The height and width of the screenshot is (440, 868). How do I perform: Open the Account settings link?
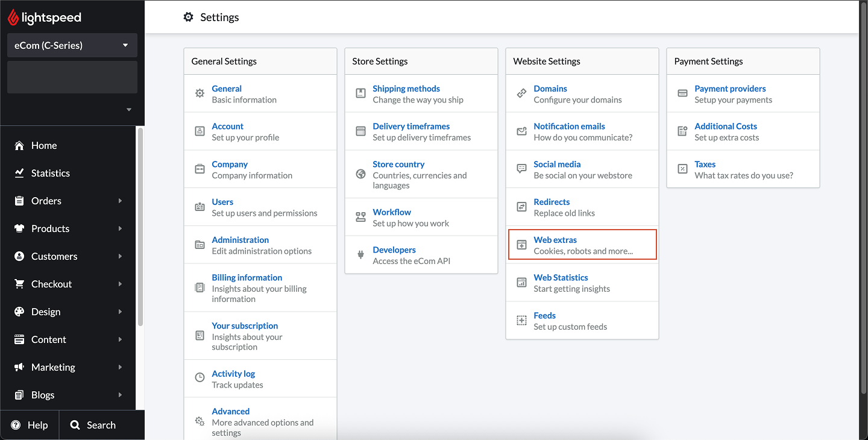[x=227, y=126]
